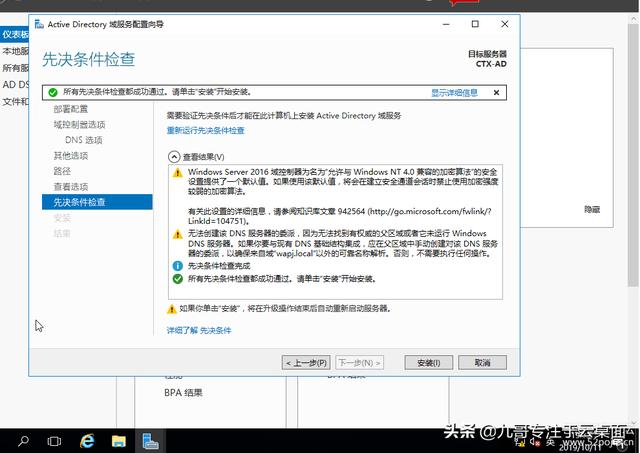Viewport: 640px width, 453px height.
Task: Open File Explorer from taskbar
Action: 119,441
